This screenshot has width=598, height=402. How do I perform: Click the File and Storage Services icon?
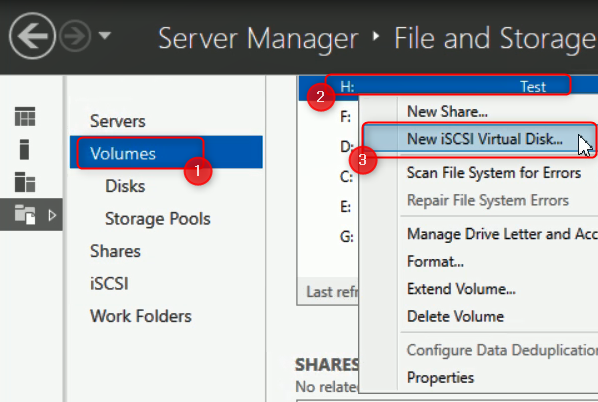tap(25, 214)
